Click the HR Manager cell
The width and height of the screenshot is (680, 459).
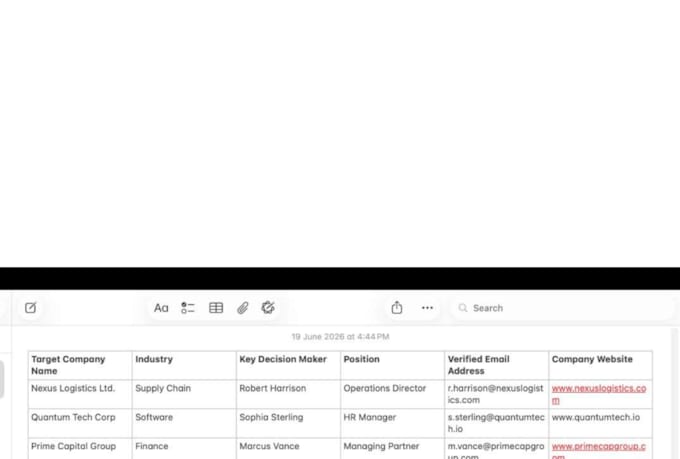[392, 423]
